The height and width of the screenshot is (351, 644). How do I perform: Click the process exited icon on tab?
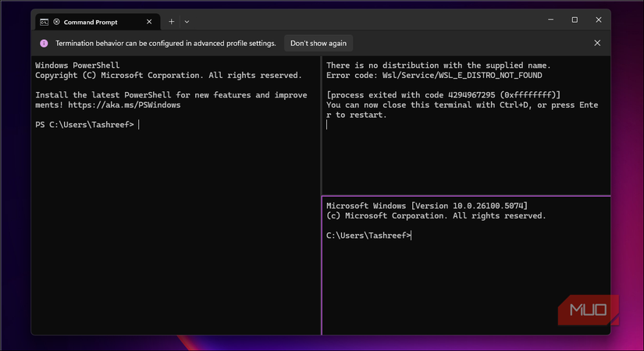tap(57, 22)
